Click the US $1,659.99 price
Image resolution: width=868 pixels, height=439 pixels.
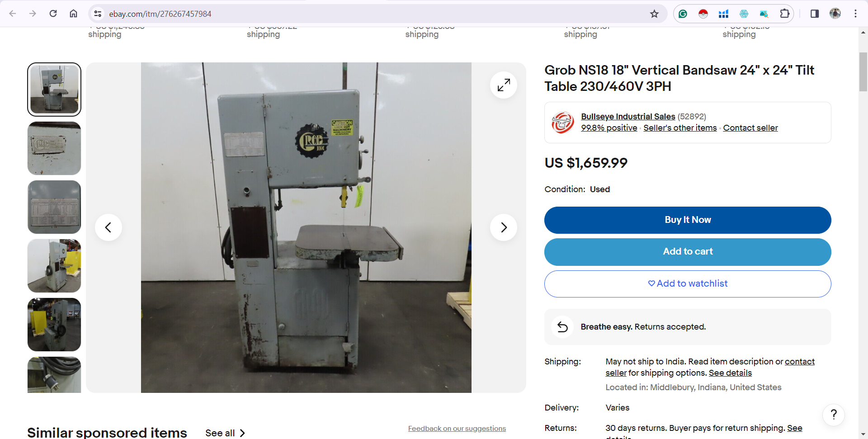(586, 163)
